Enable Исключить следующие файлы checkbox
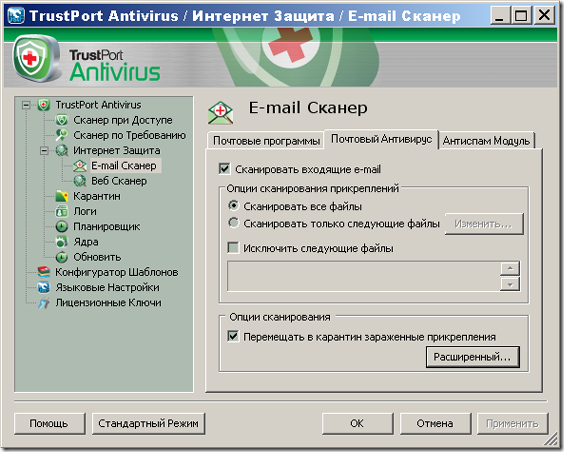 tap(233, 247)
